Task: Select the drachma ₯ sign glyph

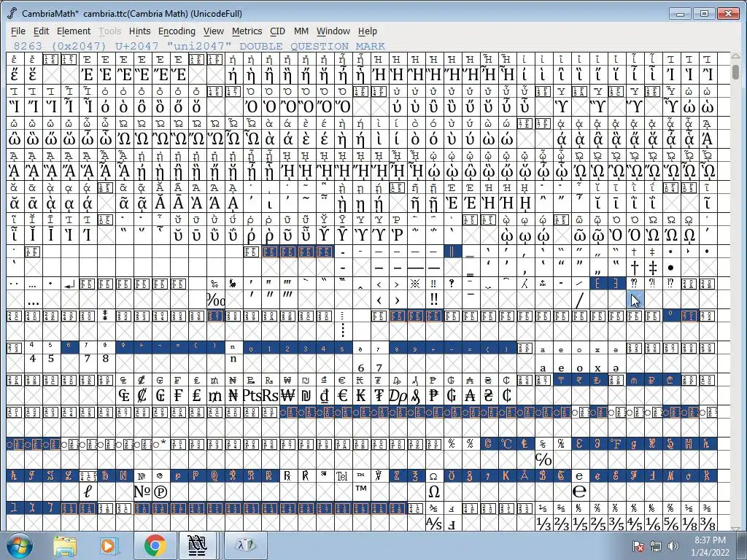Action: coord(397,395)
